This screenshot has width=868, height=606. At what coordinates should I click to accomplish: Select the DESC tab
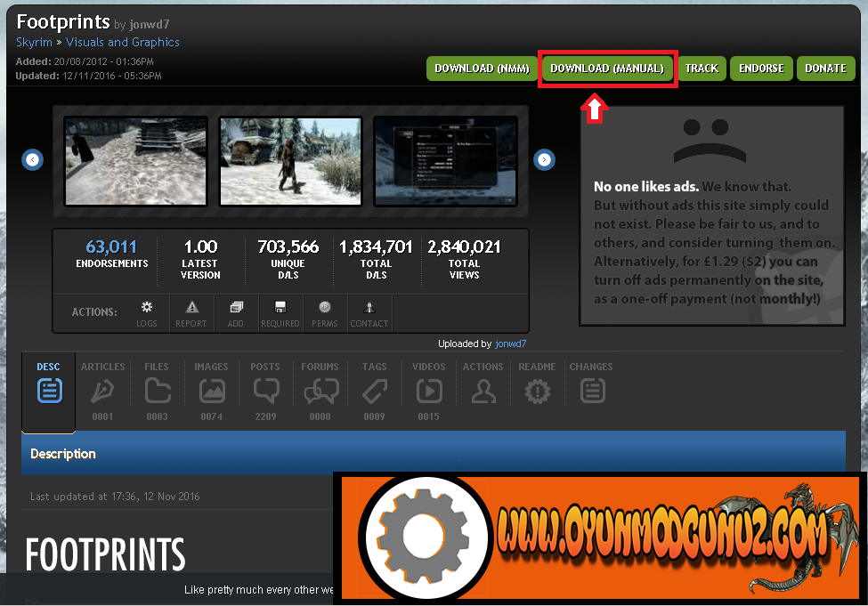point(49,392)
